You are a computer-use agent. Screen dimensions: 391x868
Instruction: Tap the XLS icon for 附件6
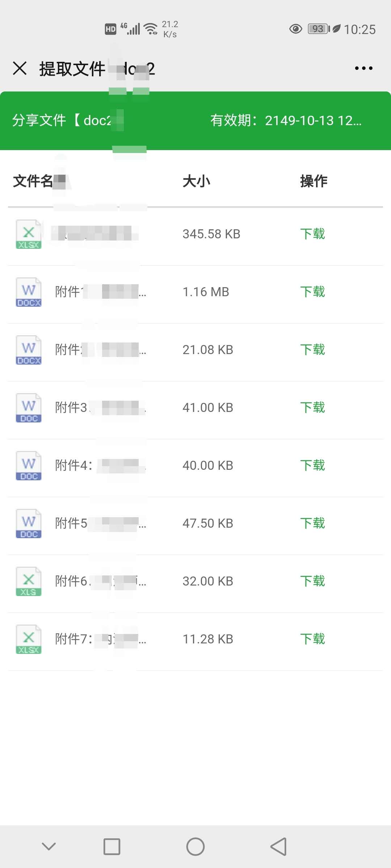(29, 581)
